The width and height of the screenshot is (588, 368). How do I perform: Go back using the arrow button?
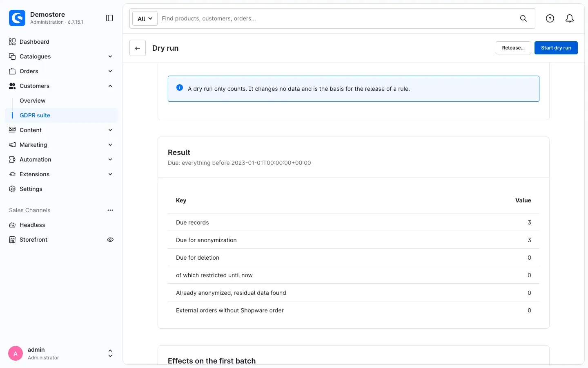pos(138,48)
